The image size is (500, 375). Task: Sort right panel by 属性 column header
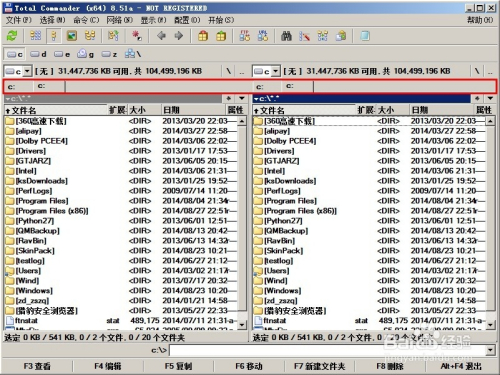tap(485, 110)
